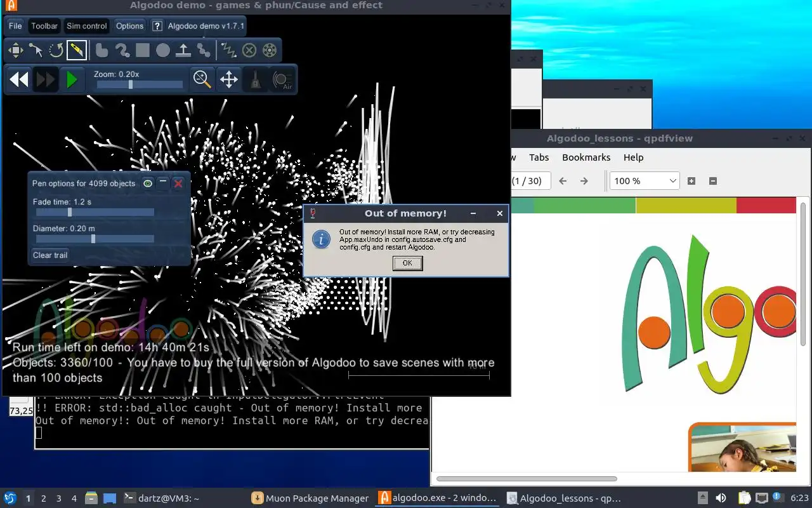Zoom in with the plus button in qpdfview

click(x=691, y=181)
